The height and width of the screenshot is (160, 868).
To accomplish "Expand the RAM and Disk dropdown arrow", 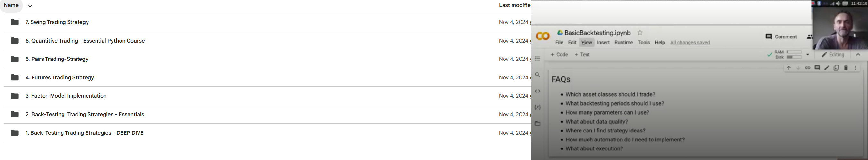I will [x=808, y=54].
